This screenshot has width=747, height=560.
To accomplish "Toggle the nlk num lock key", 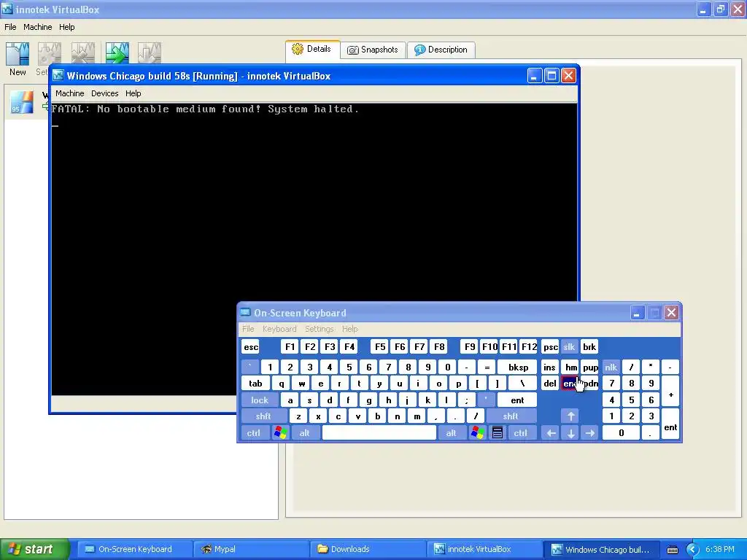I will 611,367.
